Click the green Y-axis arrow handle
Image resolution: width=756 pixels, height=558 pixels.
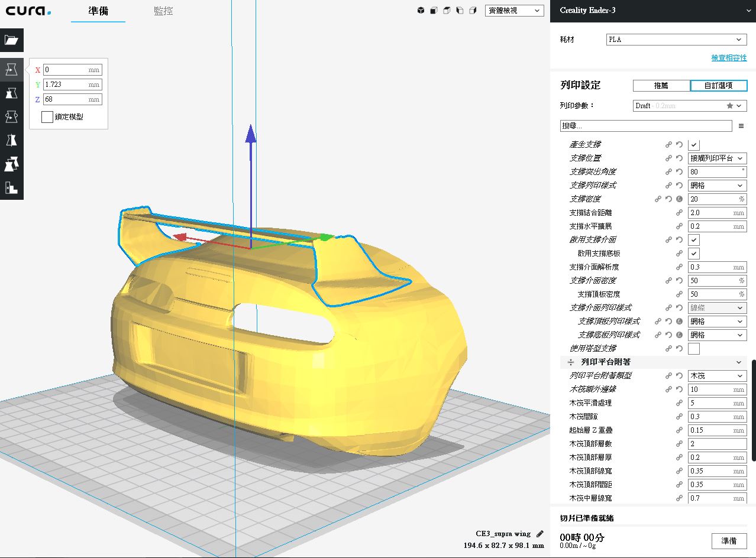pos(327,238)
